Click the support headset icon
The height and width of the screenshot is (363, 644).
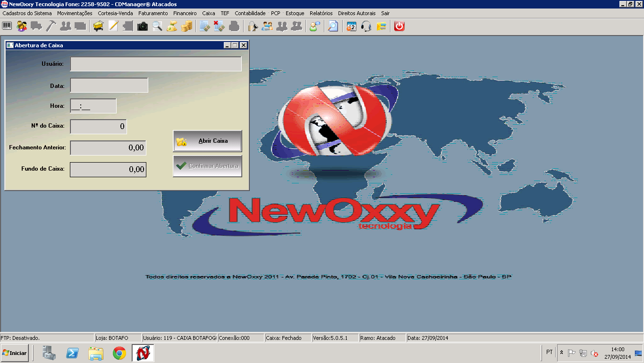pyautogui.click(x=366, y=26)
